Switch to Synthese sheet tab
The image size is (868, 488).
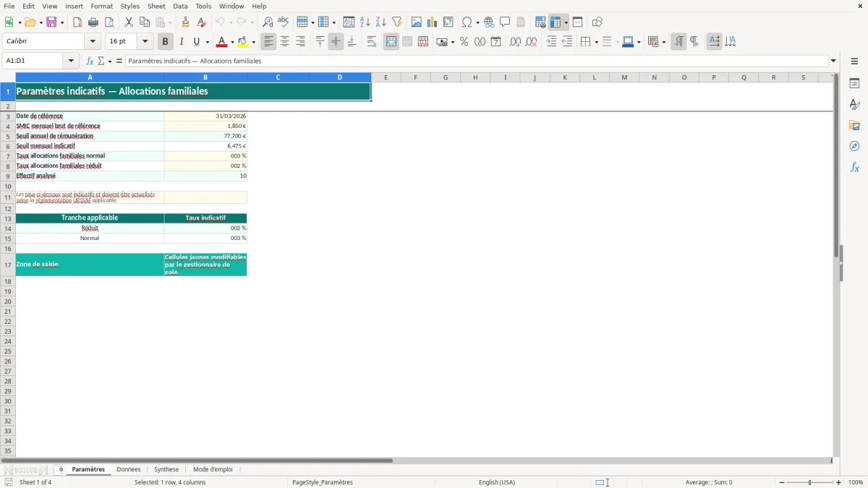166,469
